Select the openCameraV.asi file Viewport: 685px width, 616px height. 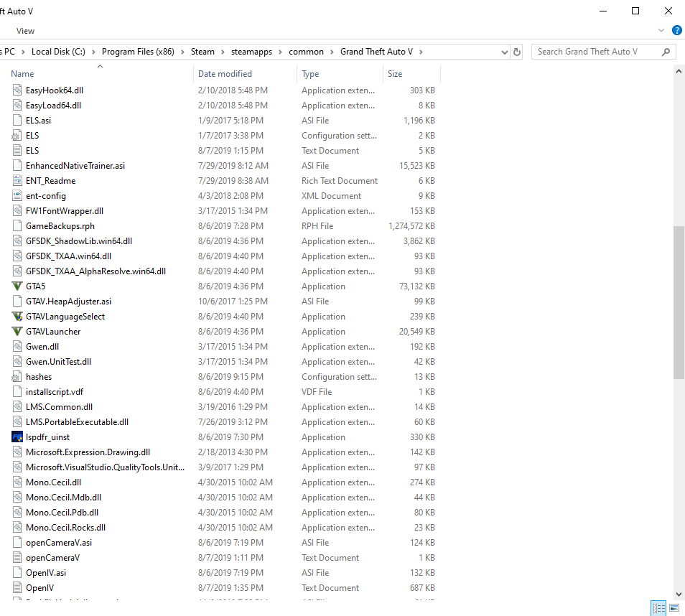(x=59, y=543)
